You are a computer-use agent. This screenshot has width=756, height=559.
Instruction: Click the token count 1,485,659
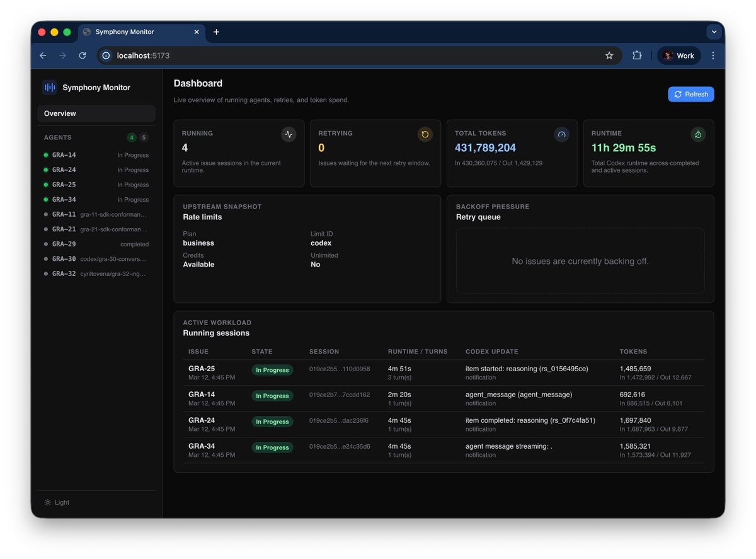click(x=635, y=369)
